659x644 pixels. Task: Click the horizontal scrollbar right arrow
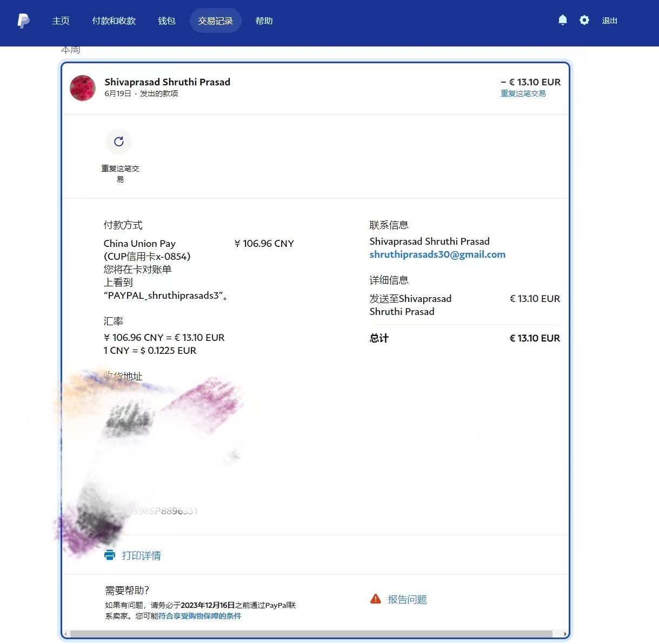click(x=565, y=634)
